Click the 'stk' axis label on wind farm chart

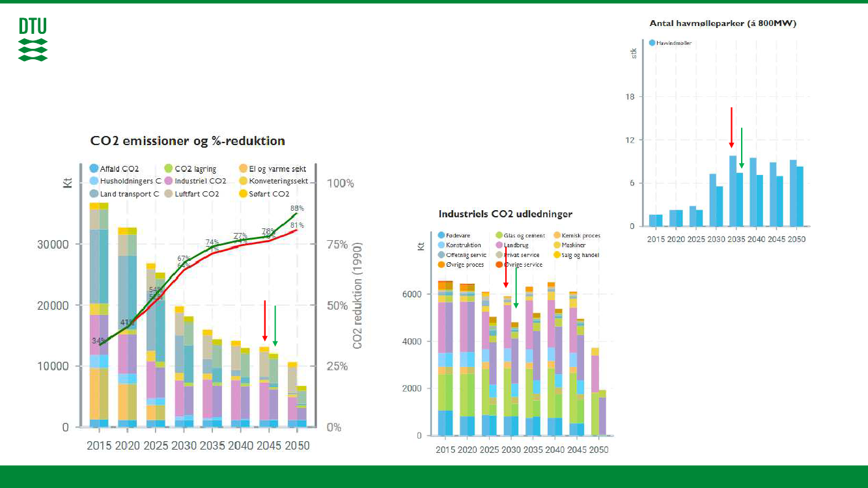tap(634, 53)
